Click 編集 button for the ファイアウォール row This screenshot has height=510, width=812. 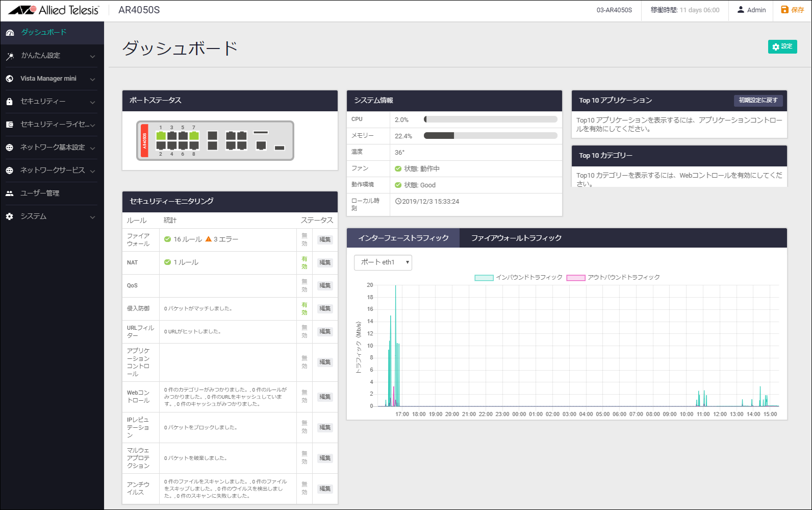[325, 239]
